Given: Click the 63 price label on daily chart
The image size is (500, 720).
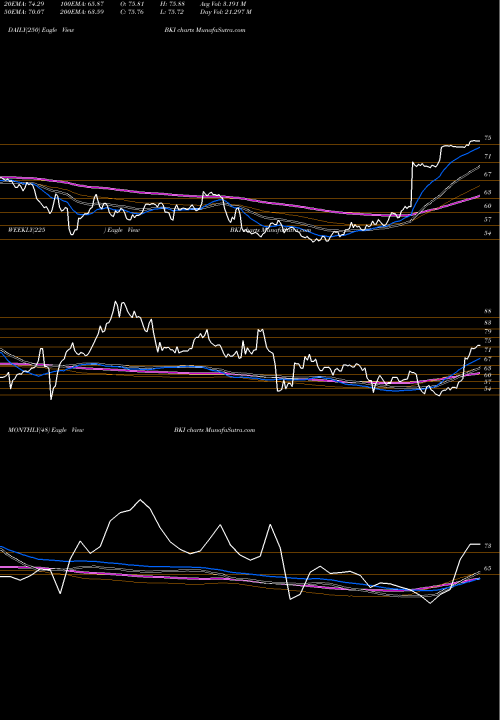Looking at the screenshot, I should 488,192.
